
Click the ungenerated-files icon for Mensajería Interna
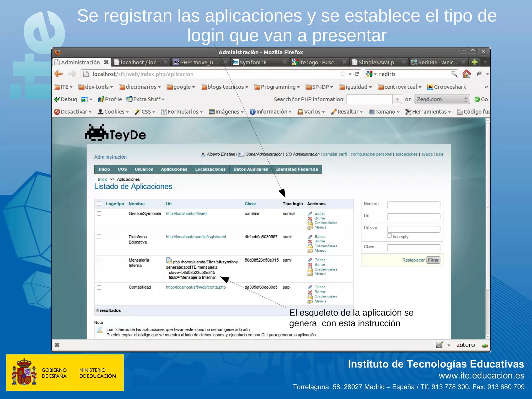[x=169, y=260]
